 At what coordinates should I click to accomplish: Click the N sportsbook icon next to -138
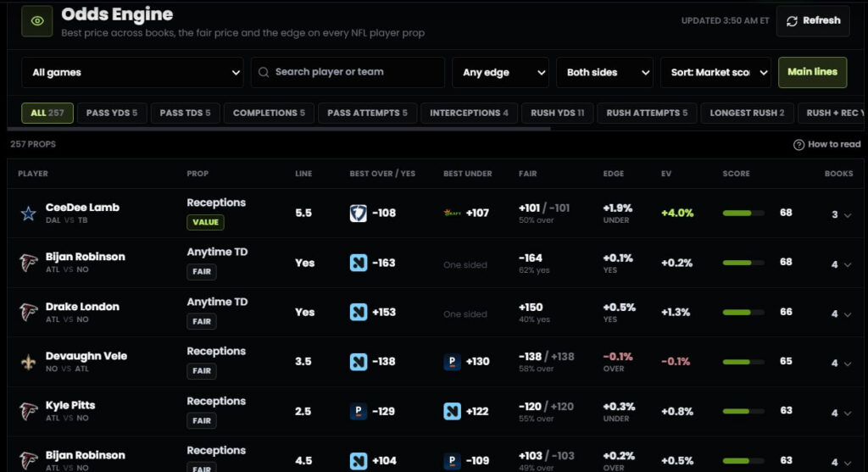(359, 362)
